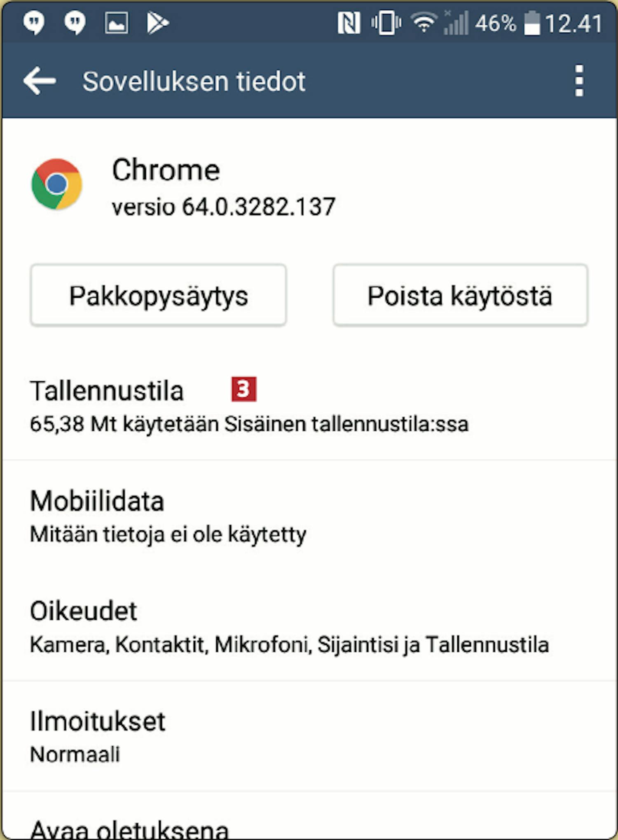Open Oikeudet permissions list
This screenshot has width=618, height=840.
(x=309, y=626)
